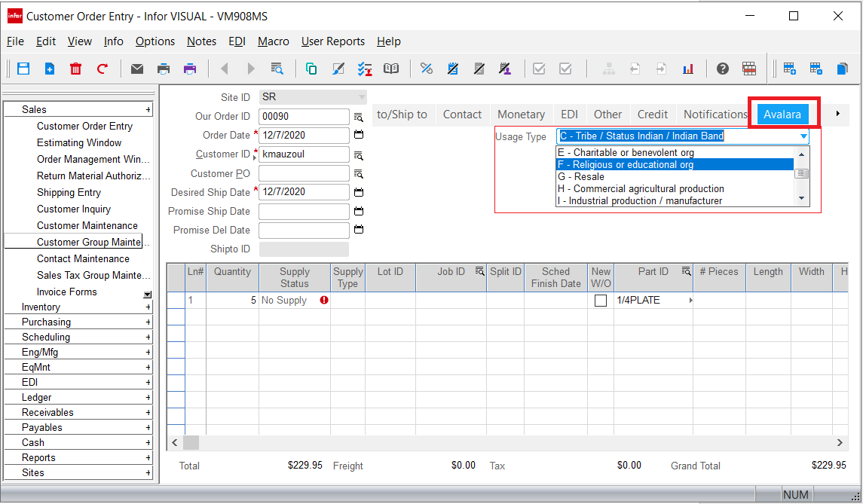Expand the Scheduling menu group
The height and width of the screenshot is (504, 863).
(148, 337)
